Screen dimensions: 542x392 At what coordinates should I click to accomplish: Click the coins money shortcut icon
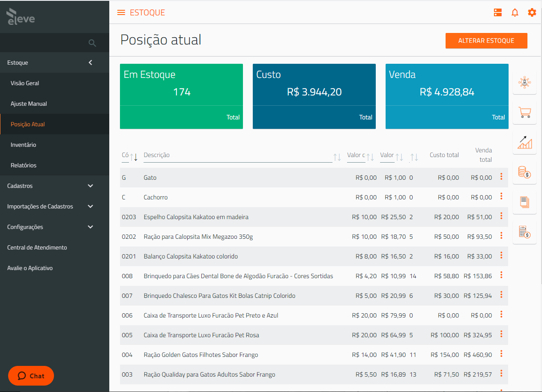click(524, 172)
